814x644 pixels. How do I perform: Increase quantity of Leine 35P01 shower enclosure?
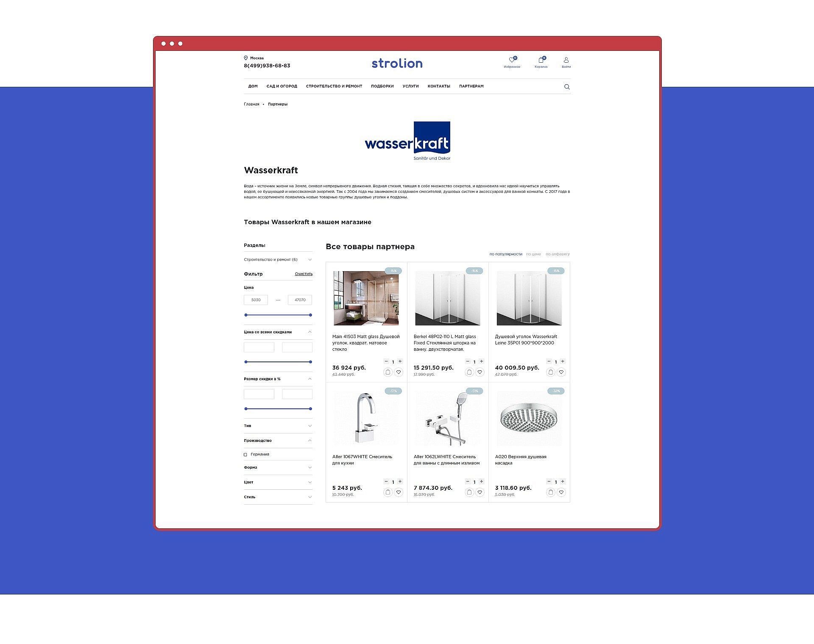563,361
